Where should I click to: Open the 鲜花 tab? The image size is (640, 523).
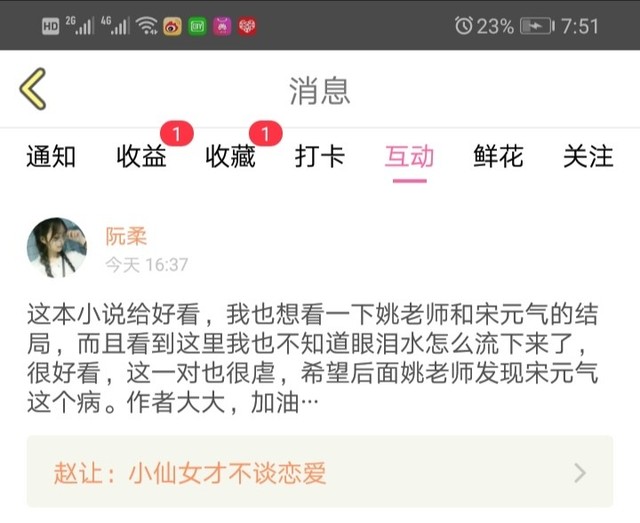(499, 156)
